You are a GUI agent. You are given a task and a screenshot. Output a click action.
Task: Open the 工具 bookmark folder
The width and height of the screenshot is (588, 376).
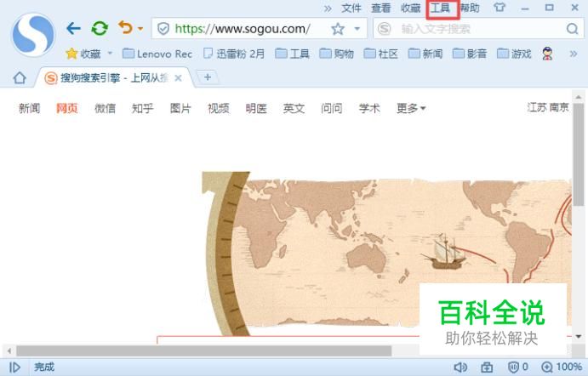pyautogui.click(x=292, y=54)
